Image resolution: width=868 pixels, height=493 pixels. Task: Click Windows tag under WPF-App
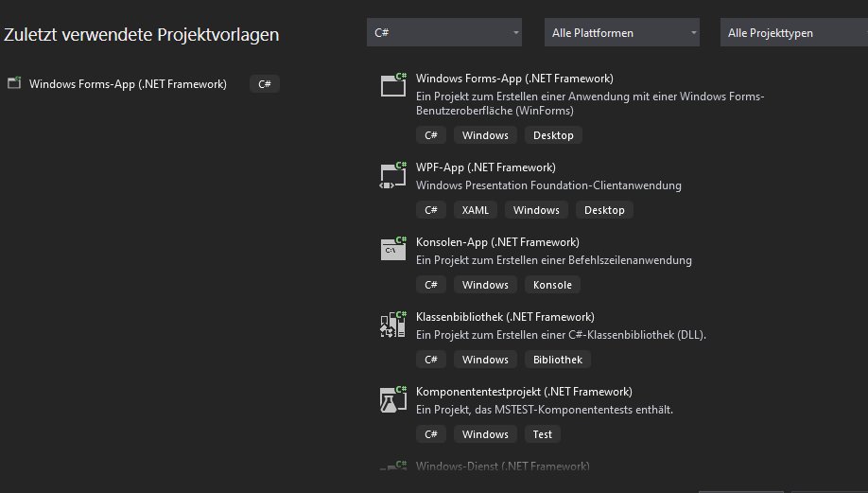coord(536,210)
